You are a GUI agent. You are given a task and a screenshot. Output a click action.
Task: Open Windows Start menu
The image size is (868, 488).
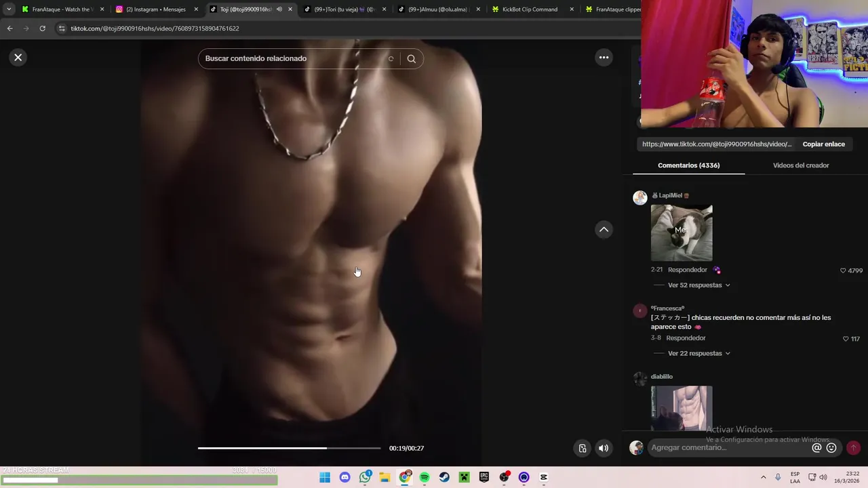click(325, 477)
